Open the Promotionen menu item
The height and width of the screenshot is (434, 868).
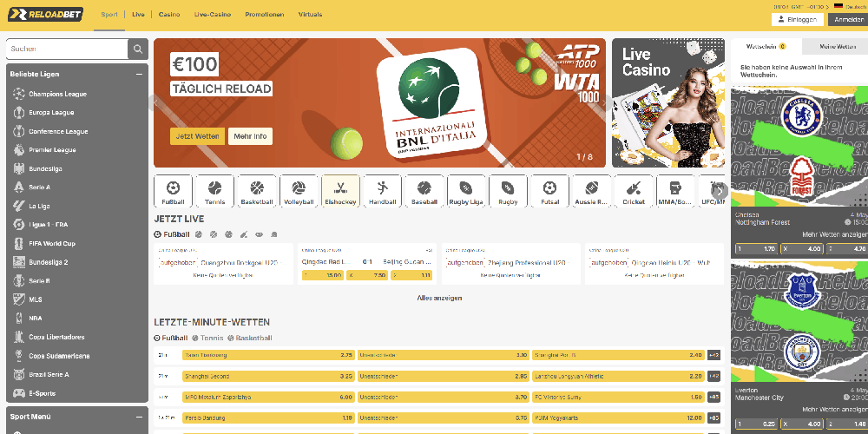pyautogui.click(x=265, y=15)
